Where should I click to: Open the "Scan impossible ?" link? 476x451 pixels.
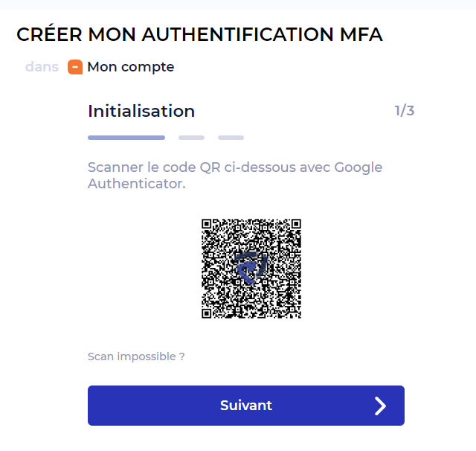(x=136, y=356)
